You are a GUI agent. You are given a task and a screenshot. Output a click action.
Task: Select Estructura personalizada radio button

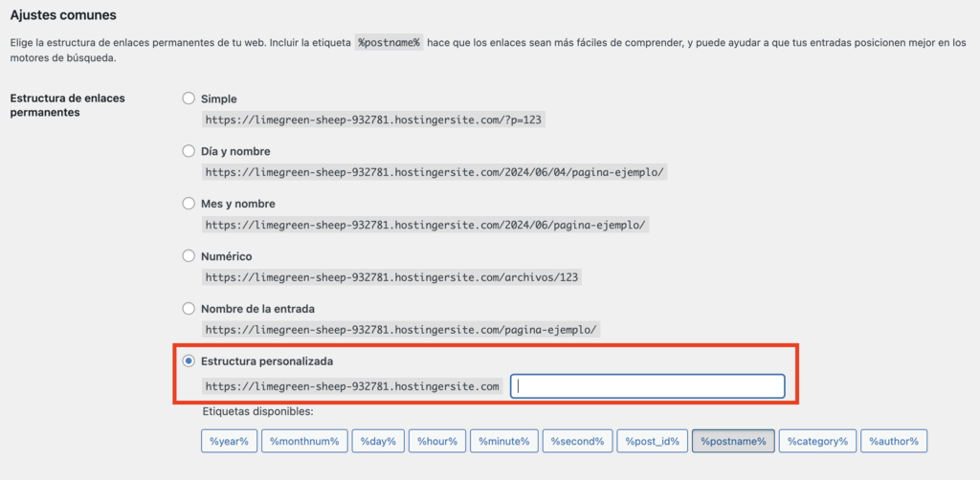click(x=189, y=360)
